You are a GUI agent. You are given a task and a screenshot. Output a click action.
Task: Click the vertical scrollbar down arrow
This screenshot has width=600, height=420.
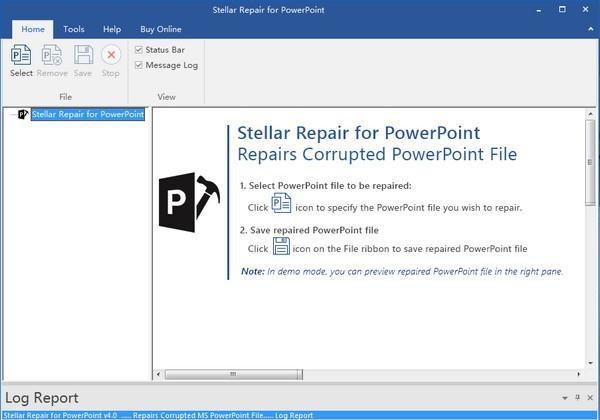pos(590,363)
